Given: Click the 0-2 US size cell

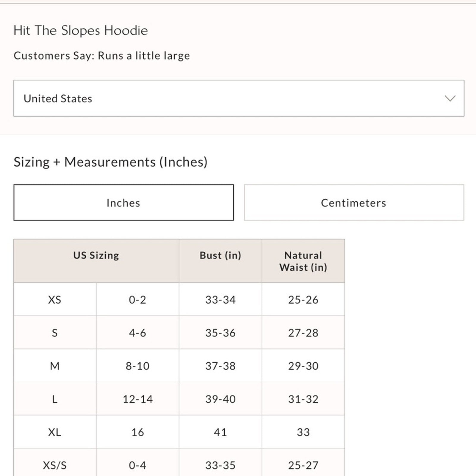Looking at the screenshot, I should coord(137,300).
